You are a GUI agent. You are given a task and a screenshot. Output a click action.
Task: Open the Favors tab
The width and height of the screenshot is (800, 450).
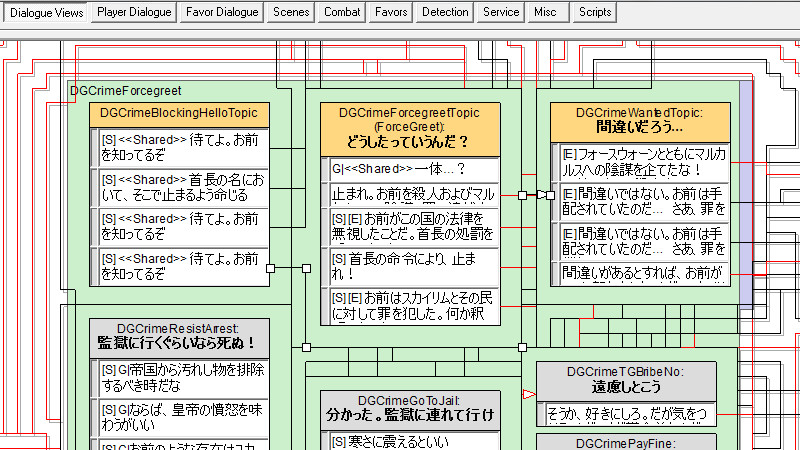pyautogui.click(x=391, y=12)
